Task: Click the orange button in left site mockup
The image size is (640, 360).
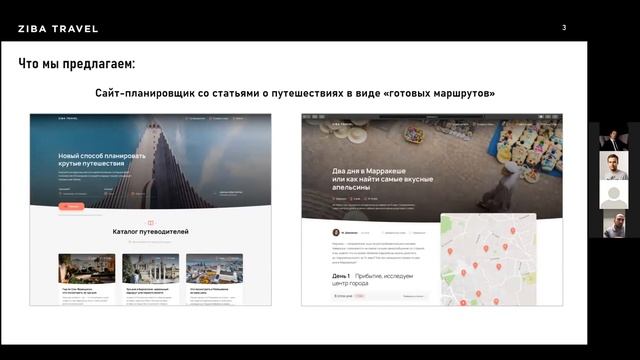Action: 71,207
